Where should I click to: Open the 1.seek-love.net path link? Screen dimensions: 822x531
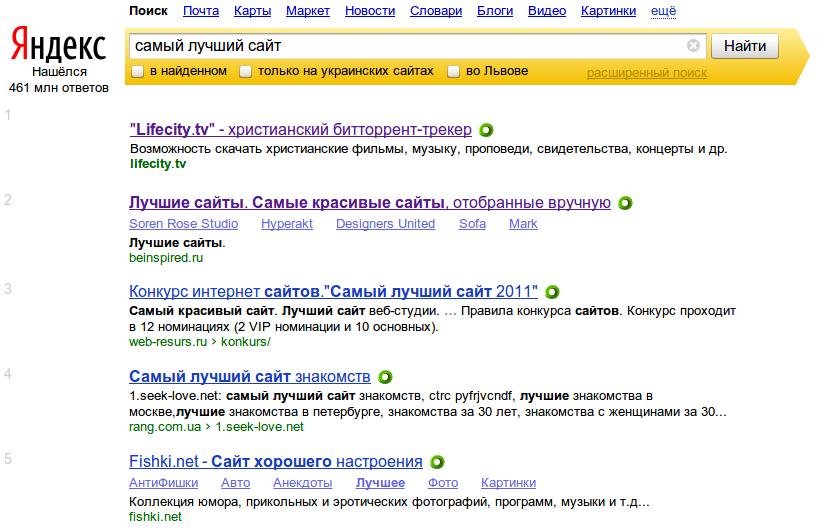click(x=259, y=427)
